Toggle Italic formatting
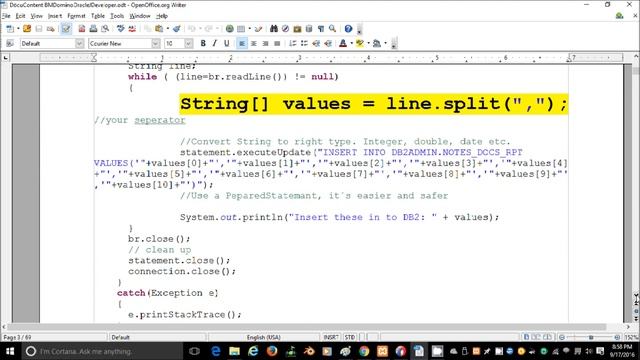The height and width of the screenshot is (360, 640). pos(215,43)
